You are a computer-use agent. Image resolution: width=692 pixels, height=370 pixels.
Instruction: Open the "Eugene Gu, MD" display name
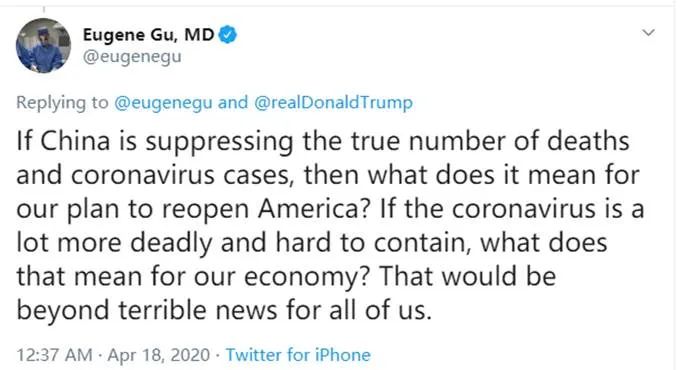148,34
